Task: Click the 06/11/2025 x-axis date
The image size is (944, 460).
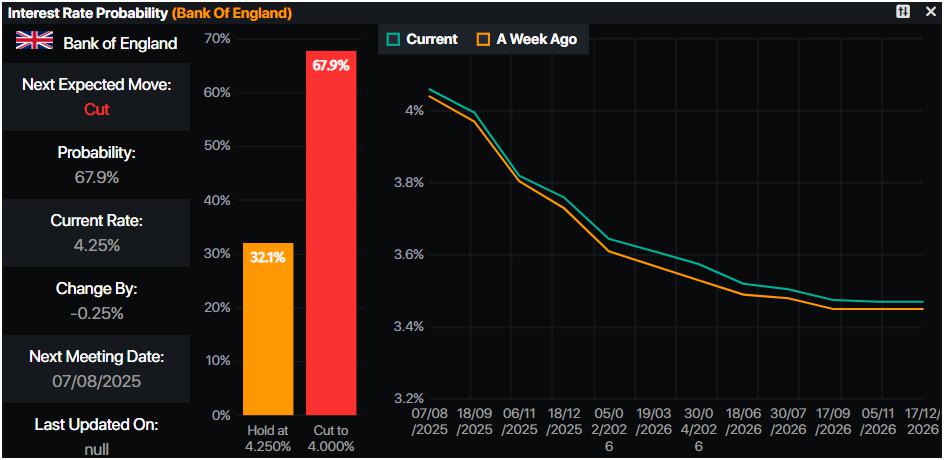Action: click(519, 422)
